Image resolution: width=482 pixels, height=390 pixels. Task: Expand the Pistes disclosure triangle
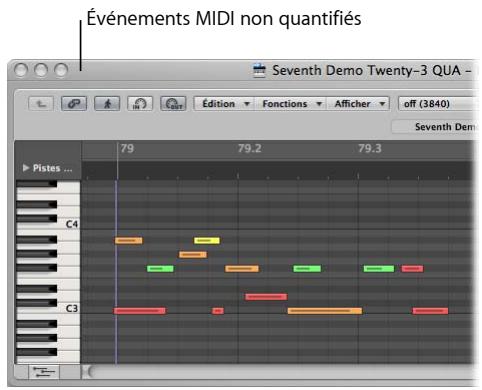coord(26,168)
